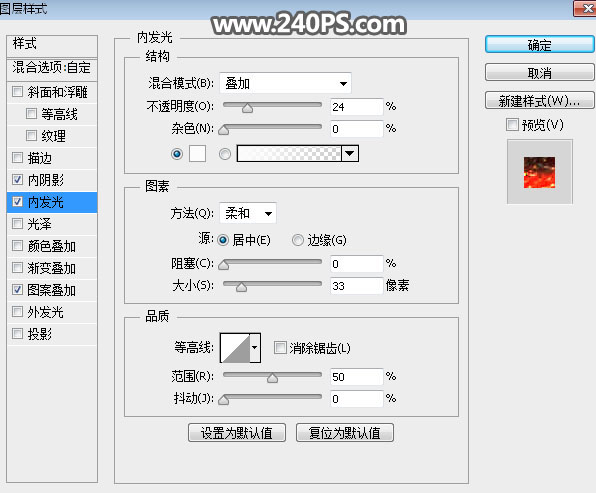Click the style preview thumbnail
596x493 pixels.
(x=539, y=172)
